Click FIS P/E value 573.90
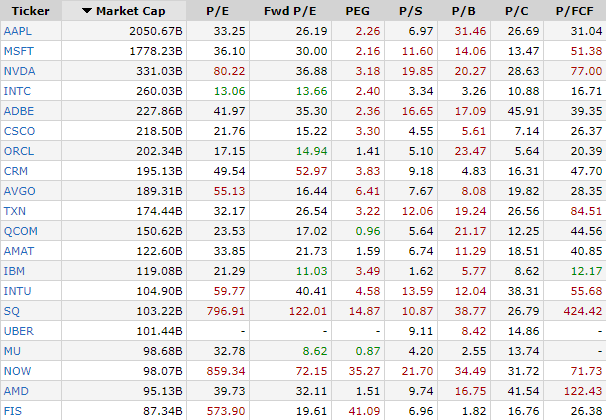This screenshot has height=420, width=606. coord(226,411)
